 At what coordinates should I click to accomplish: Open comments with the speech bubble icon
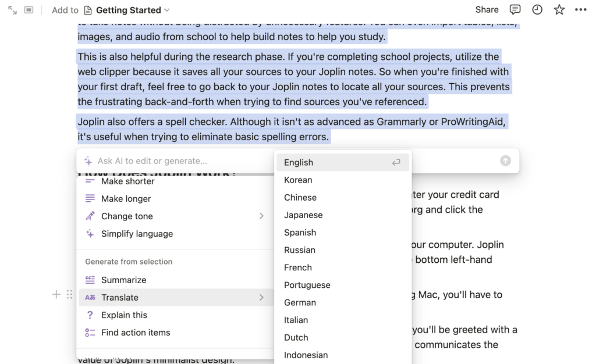[514, 9]
